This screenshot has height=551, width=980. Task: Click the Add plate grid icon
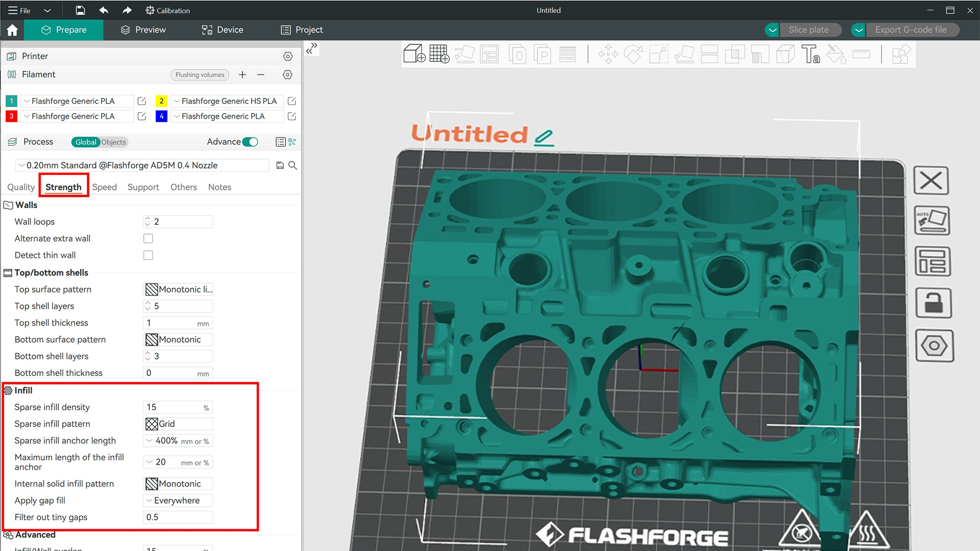(439, 54)
